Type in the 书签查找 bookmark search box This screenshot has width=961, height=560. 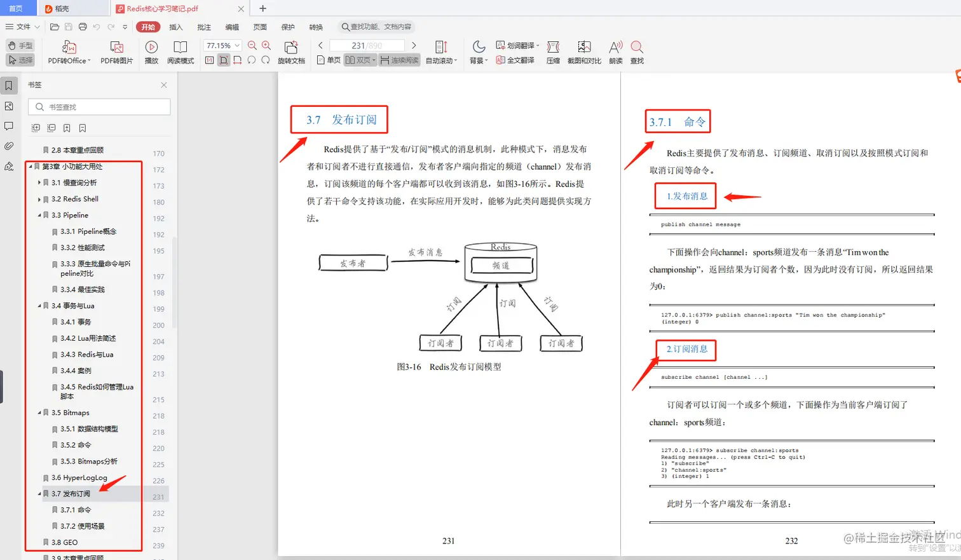pos(99,106)
